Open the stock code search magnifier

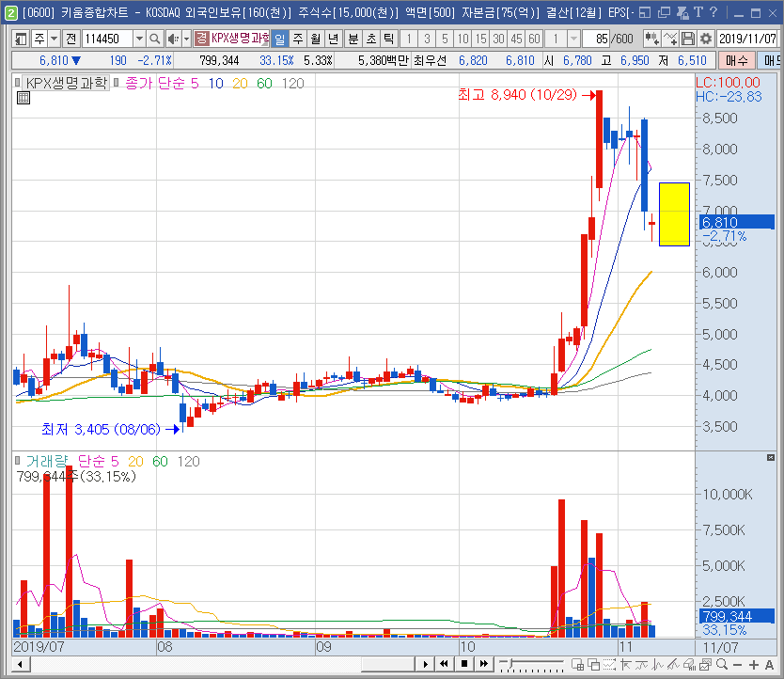[154, 39]
